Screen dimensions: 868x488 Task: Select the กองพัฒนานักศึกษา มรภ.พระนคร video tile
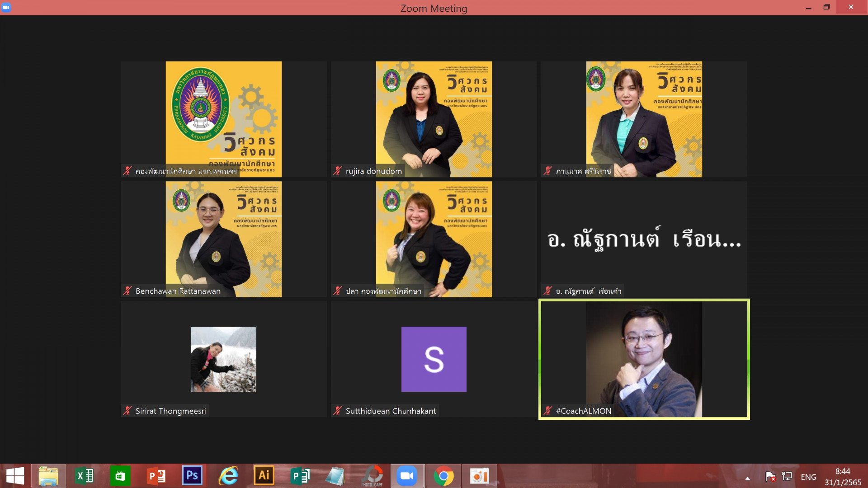click(x=224, y=119)
